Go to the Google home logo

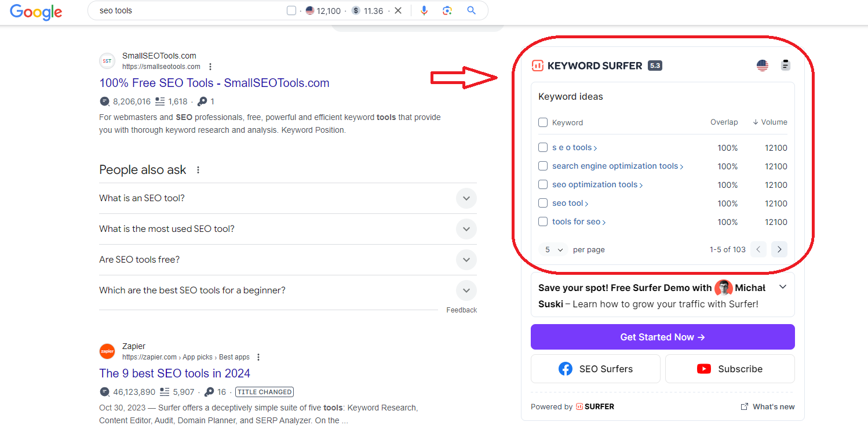[36, 11]
